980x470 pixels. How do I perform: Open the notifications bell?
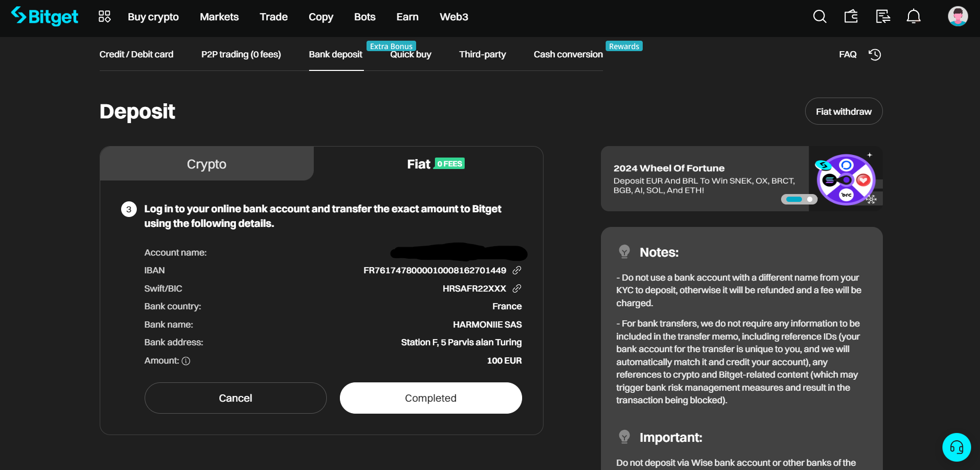coord(914,17)
